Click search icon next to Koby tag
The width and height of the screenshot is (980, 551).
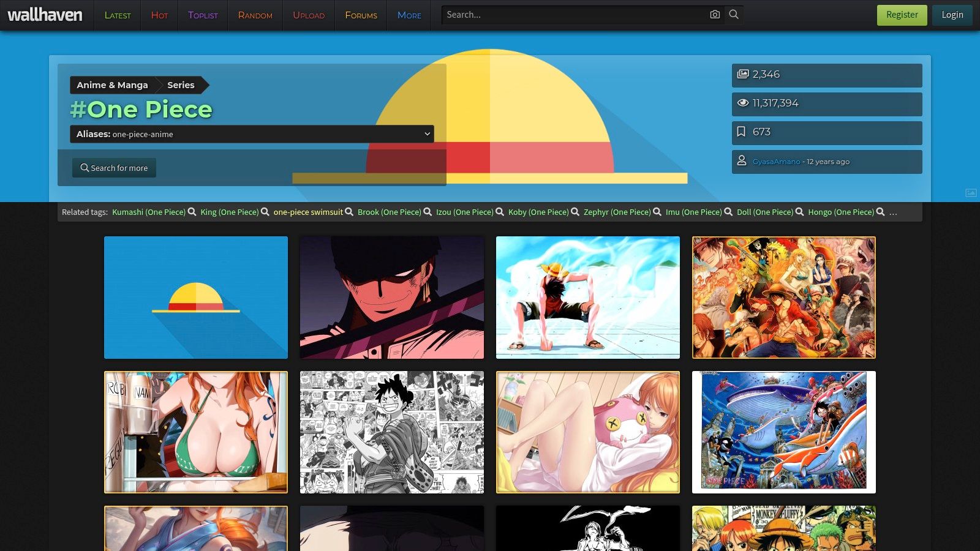[x=575, y=212]
